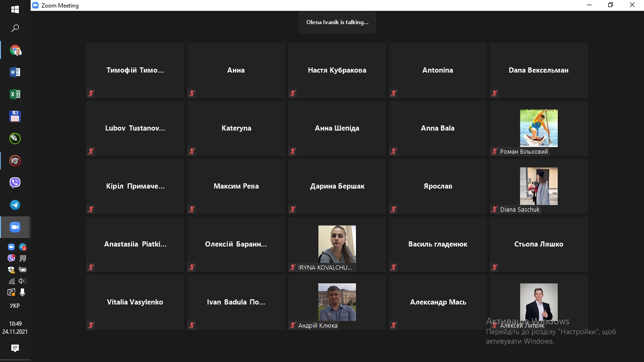Select Роман Вільховий's profile picture
This screenshot has width=644, height=362.
click(538, 128)
